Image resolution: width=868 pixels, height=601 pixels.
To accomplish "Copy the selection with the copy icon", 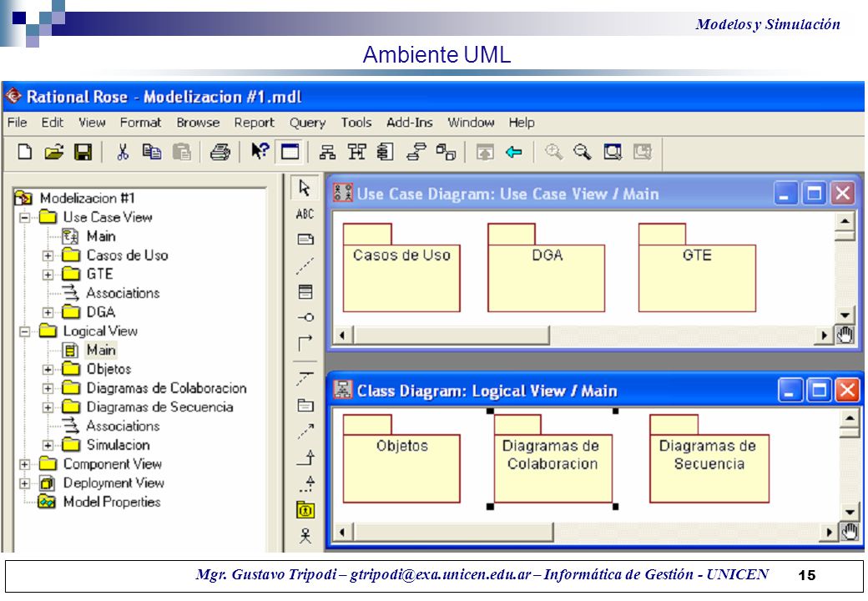I will (152, 152).
